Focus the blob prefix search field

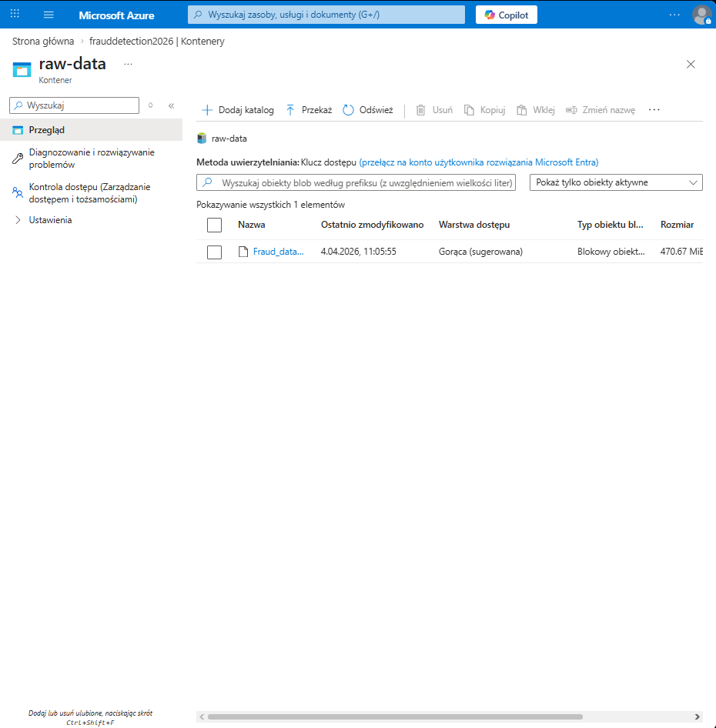pyautogui.click(x=356, y=182)
